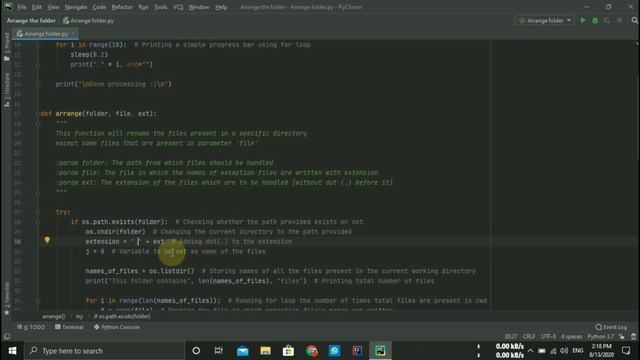This screenshot has height=360, width=640.
Task: Open the VCS menu
Action: (x=178, y=7)
